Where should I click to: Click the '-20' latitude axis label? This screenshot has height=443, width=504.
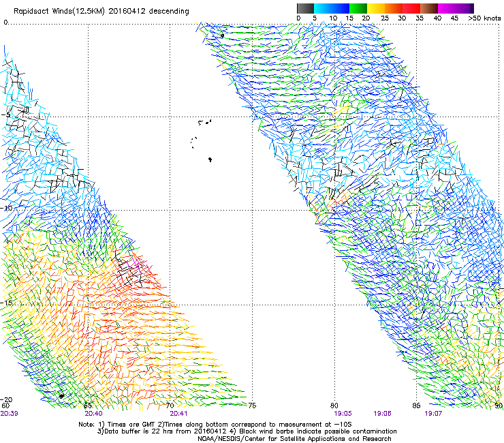[x=6, y=399]
